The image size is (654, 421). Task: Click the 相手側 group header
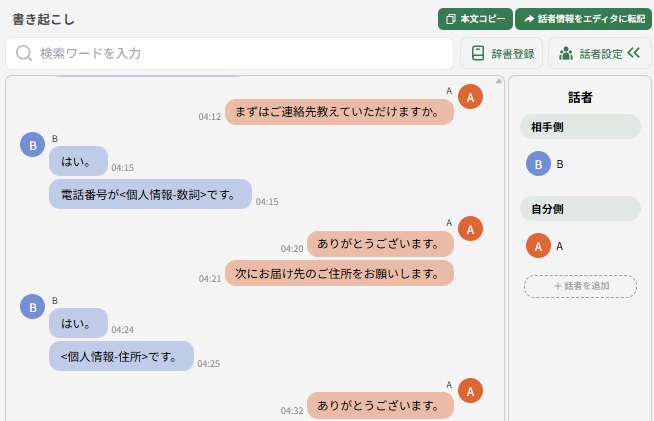pyautogui.click(x=580, y=127)
